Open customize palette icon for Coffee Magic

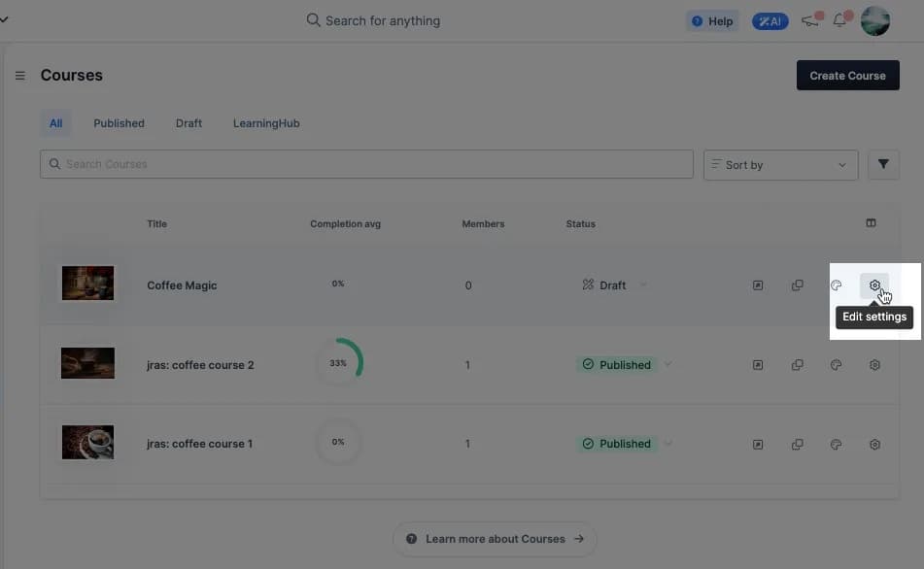coord(836,285)
